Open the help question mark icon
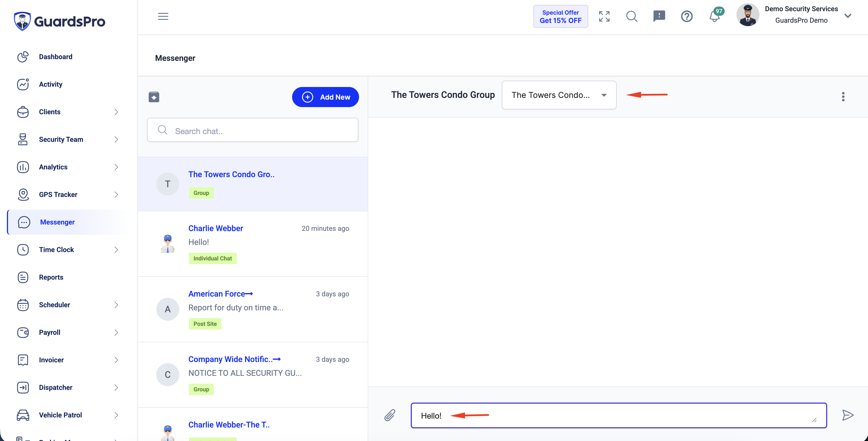The image size is (868, 441). (x=687, y=16)
